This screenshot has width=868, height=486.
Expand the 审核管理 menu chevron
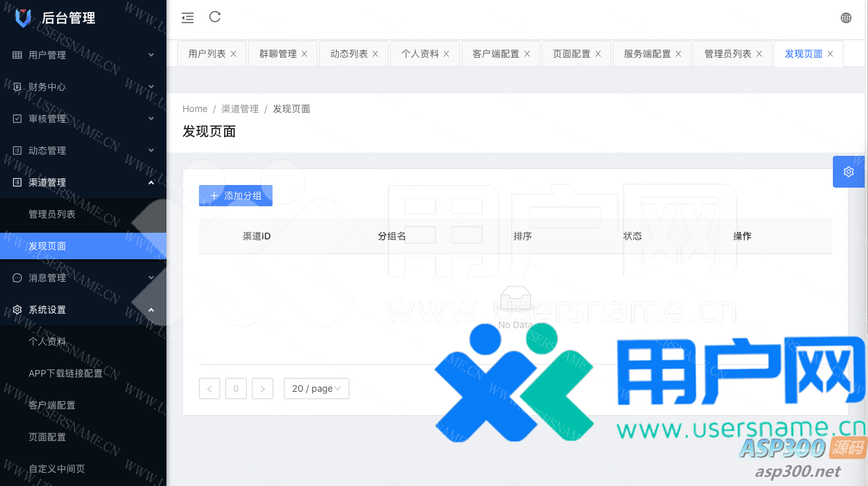pos(151,119)
